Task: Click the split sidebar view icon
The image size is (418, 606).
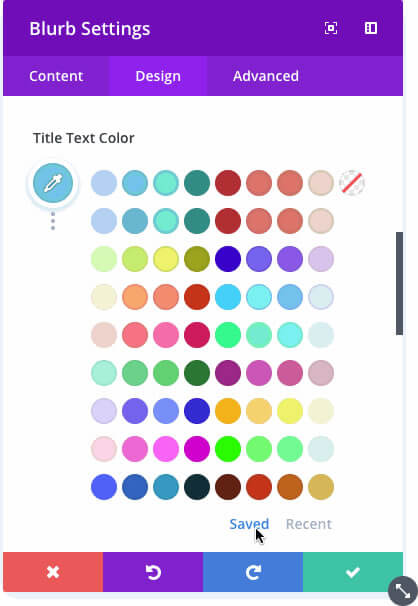Action: 371,28
